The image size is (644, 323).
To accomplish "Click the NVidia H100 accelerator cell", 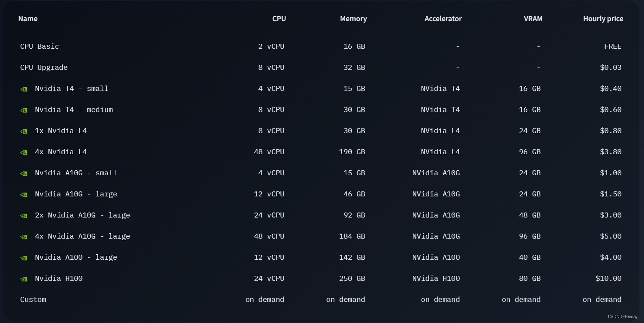I will point(436,279).
